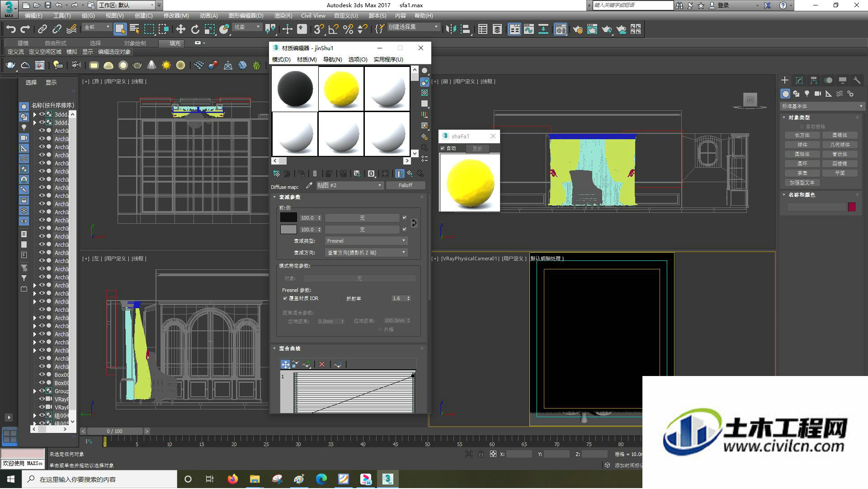Open 标准基本体 primitives dropdown
The height and width of the screenshot is (489, 868).
822,106
